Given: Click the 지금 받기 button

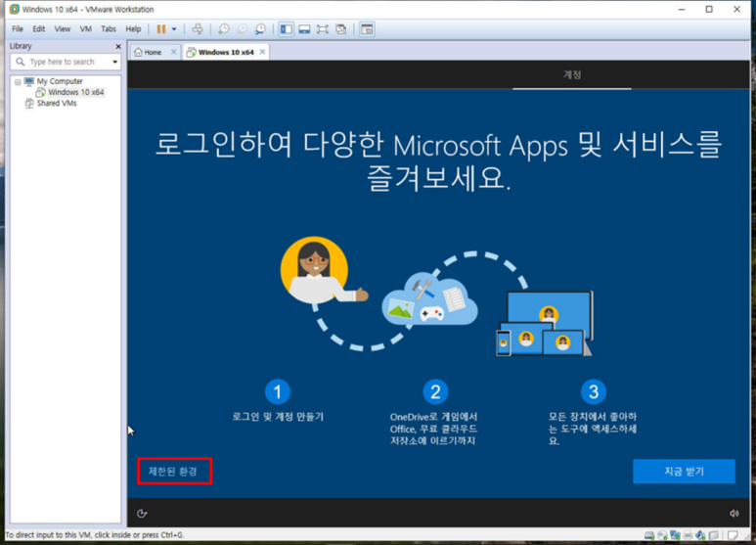Looking at the screenshot, I should pos(684,472).
